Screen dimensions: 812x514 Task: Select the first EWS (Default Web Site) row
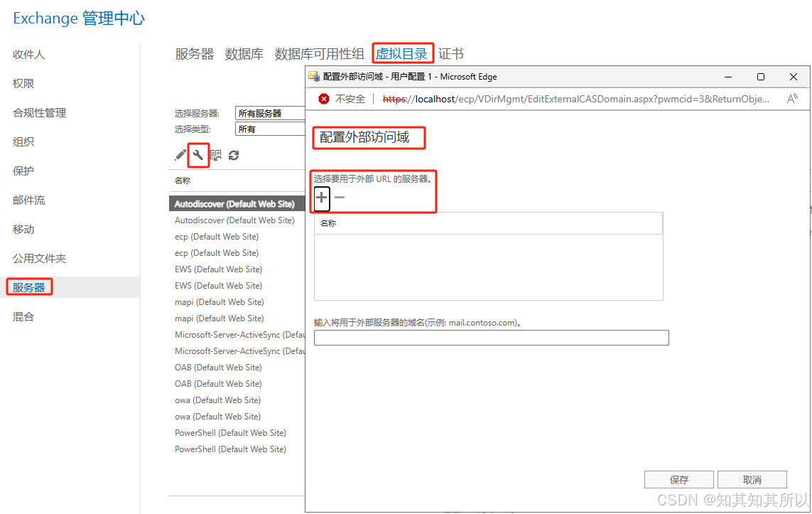point(237,269)
